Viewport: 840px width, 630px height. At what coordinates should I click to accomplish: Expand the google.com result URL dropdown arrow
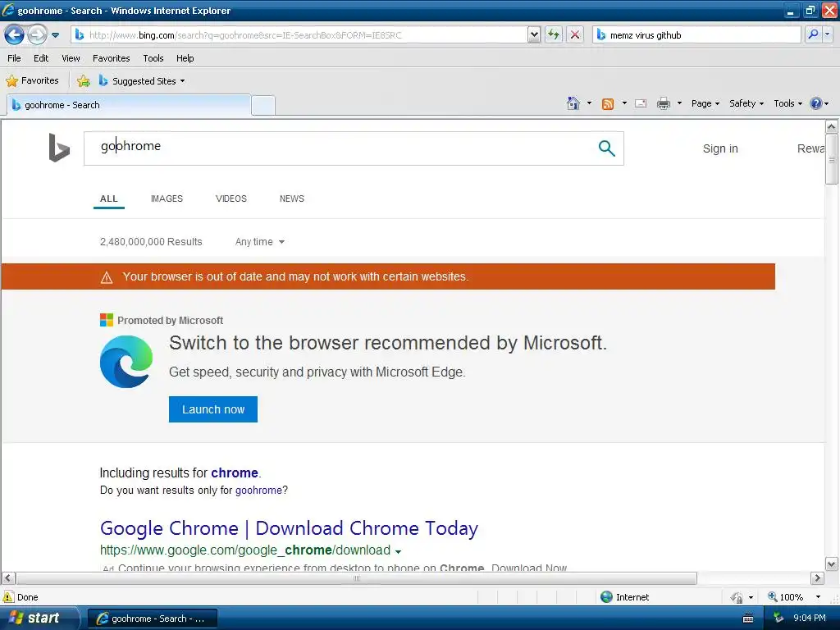point(398,551)
